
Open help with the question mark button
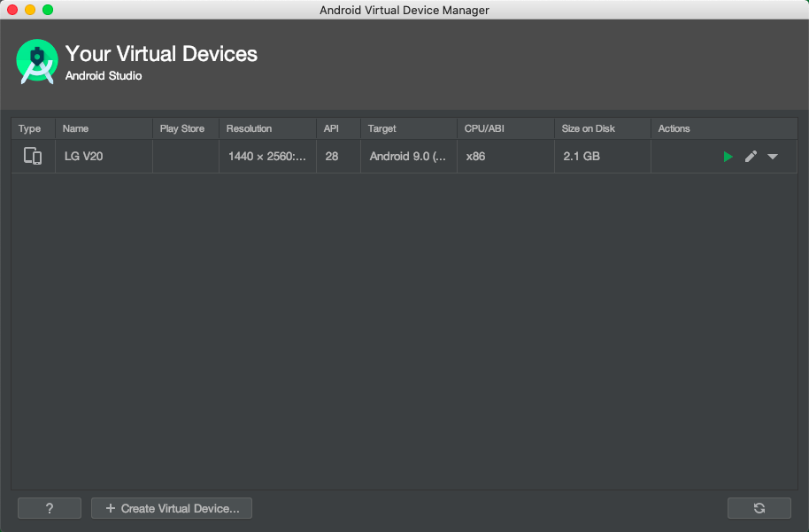pos(50,508)
